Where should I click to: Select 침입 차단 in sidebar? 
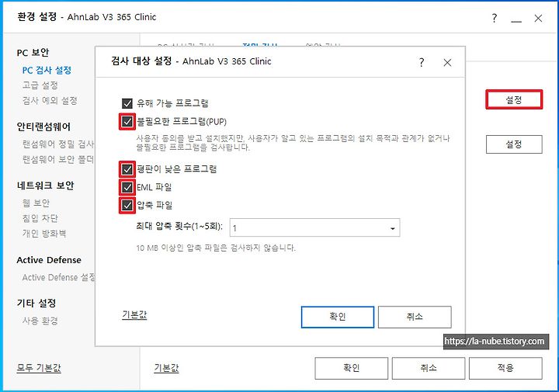click(x=40, y=218)
